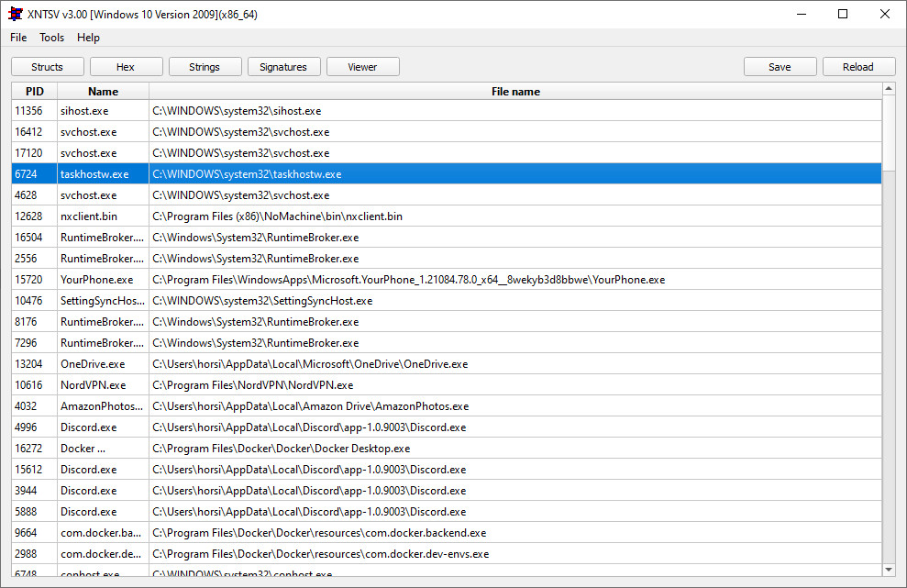
Task: Select PID 4996 Discord.exe row
Action: (x=447, y=427)
